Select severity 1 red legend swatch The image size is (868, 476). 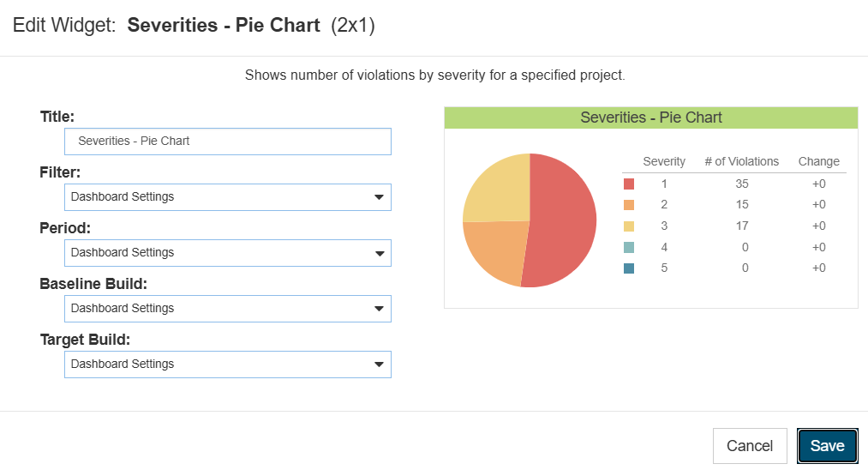pyautogui.click(x=629, y=184)
